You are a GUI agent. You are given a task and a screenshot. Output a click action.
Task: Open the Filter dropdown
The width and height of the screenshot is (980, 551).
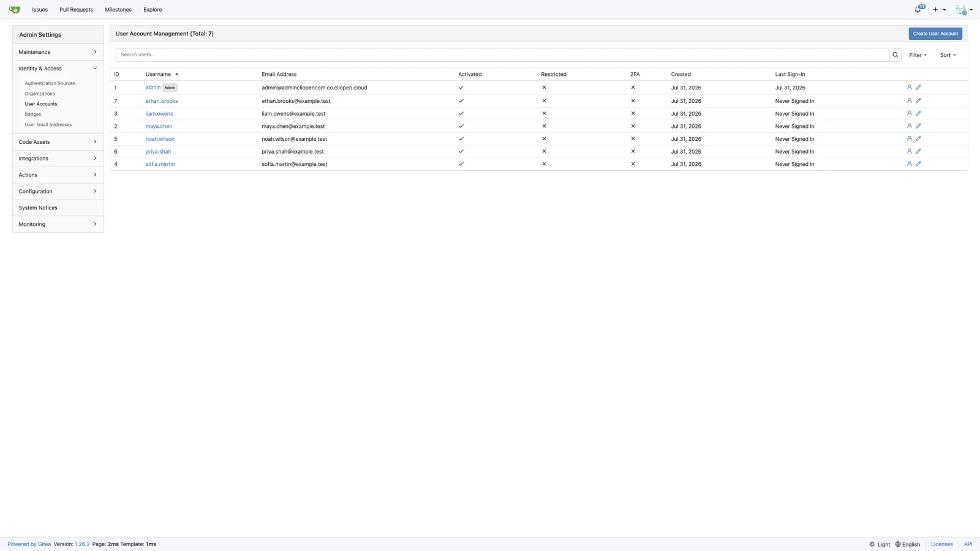tap(918, 55)
